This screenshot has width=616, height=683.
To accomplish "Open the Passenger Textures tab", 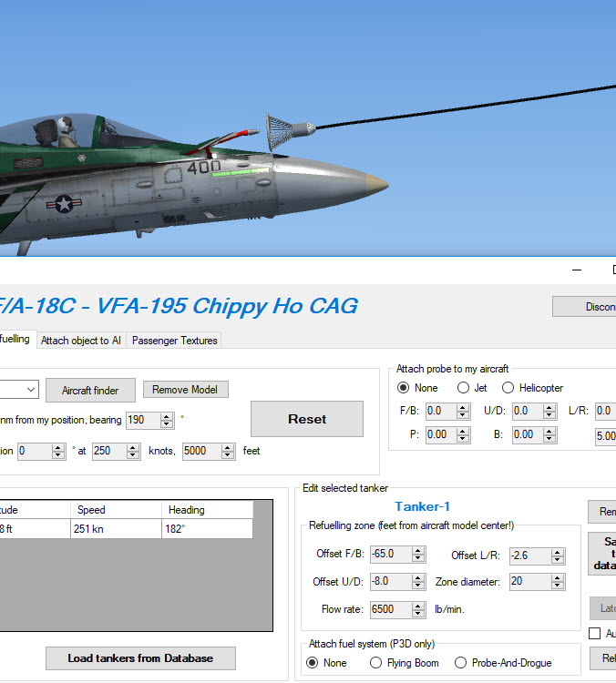I will 174,341.
